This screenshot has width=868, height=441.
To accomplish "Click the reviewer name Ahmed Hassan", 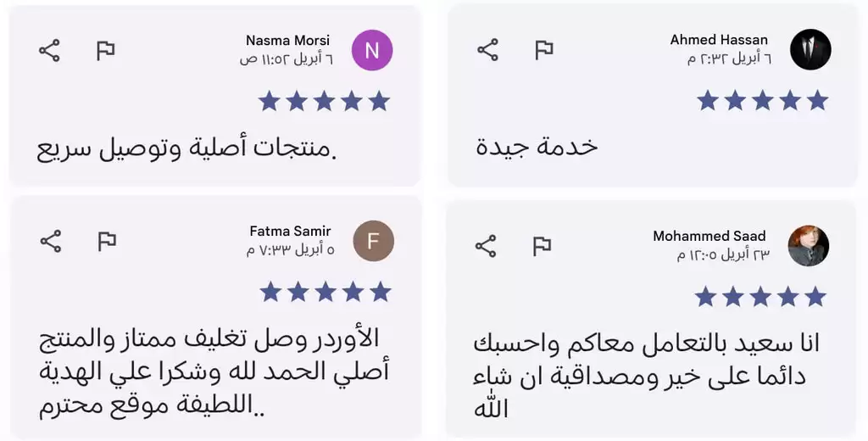I will coord(719,40).
